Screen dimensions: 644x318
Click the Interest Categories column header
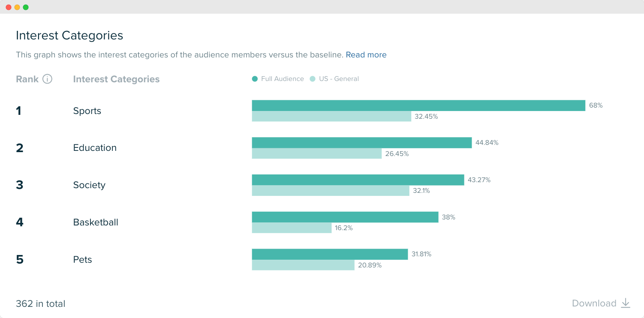point(116,79)
